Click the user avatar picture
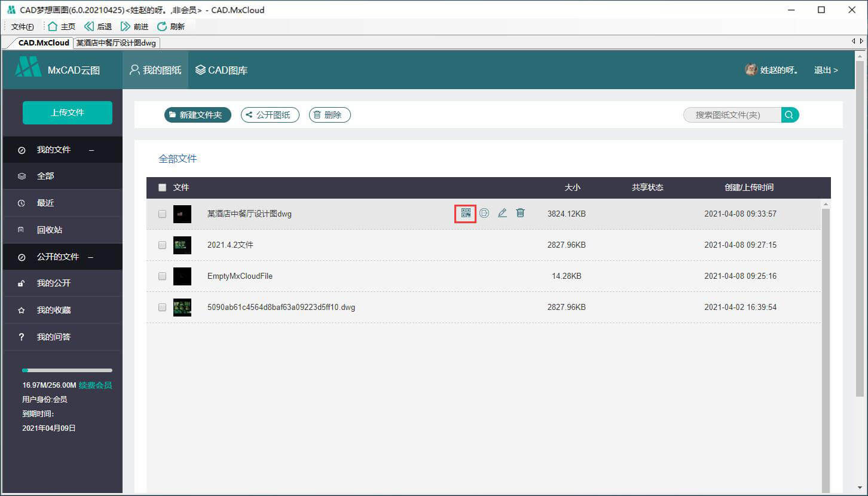The width and height of the screenshot is (868, 496). 751,69
